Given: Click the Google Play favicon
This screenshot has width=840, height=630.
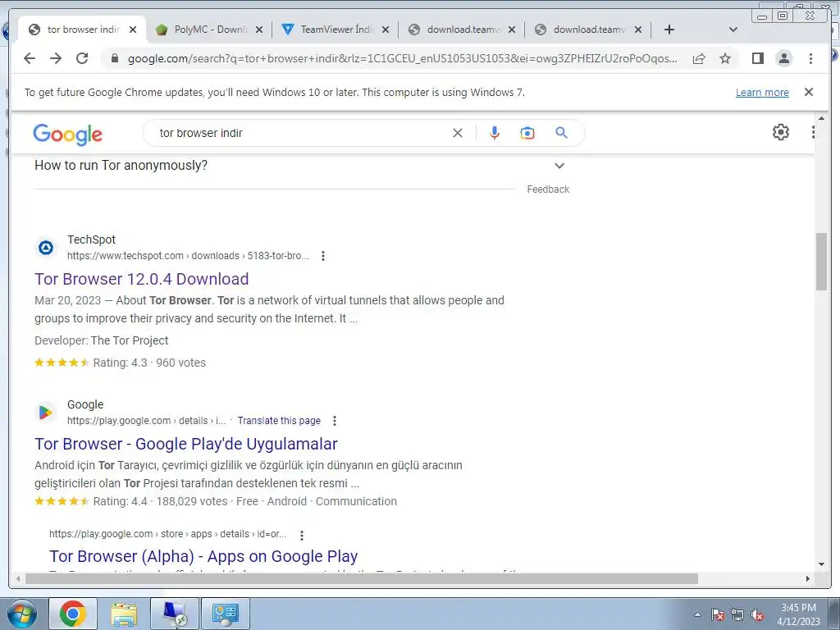Looking at the screenshot, I should 46,413.
